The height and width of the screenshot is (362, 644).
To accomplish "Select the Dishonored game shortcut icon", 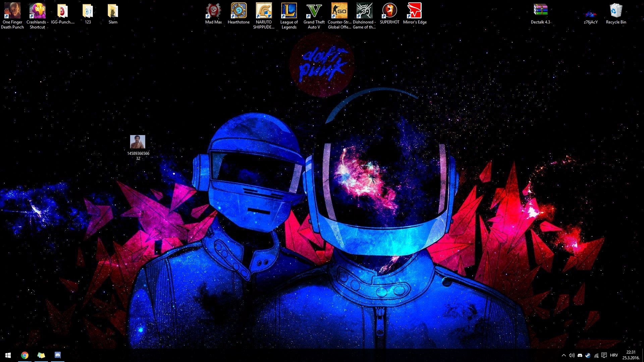I will (365, 16).
